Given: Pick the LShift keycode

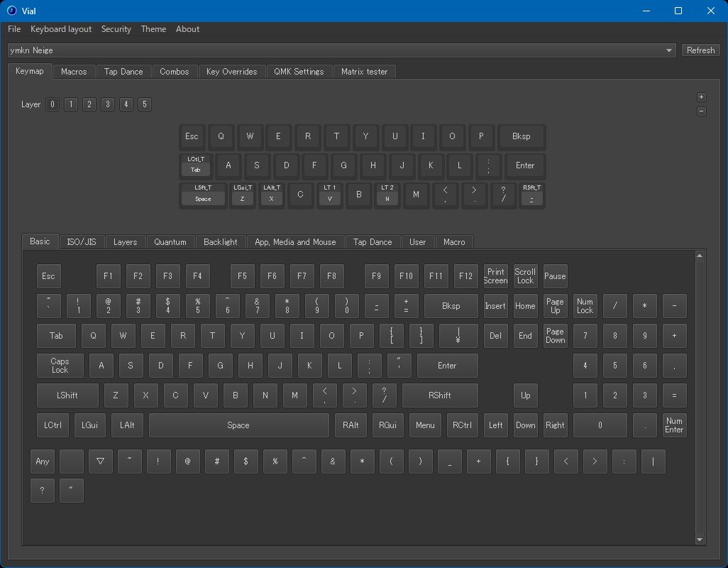Looking at the screenshot, I should tap(67, 395).
